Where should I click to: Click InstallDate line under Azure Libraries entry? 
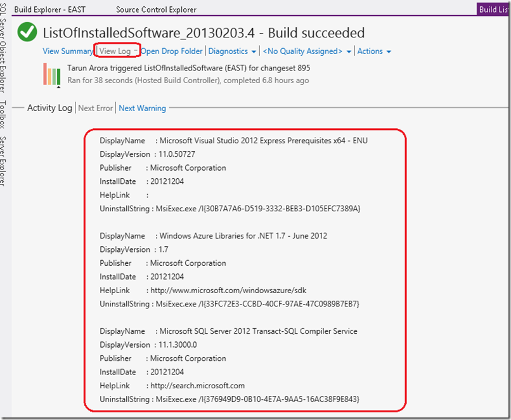coord(142,277)
